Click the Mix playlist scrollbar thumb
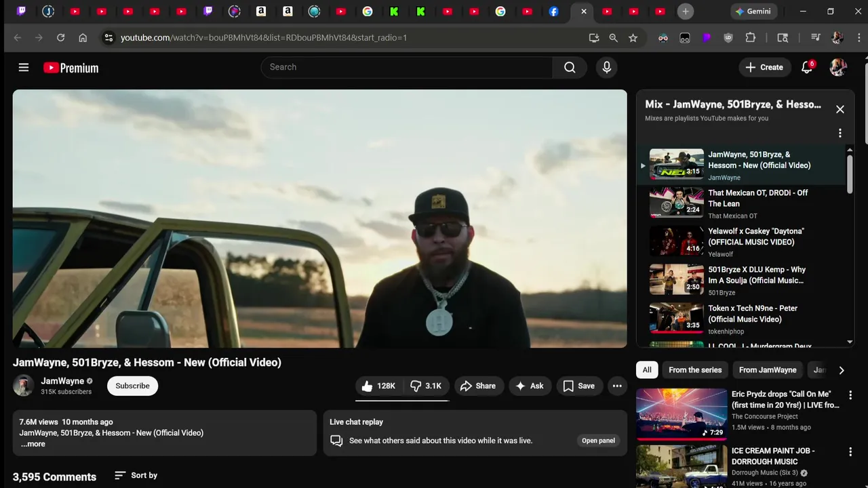This screenshot has height=488, width=868. coord(850,174)
